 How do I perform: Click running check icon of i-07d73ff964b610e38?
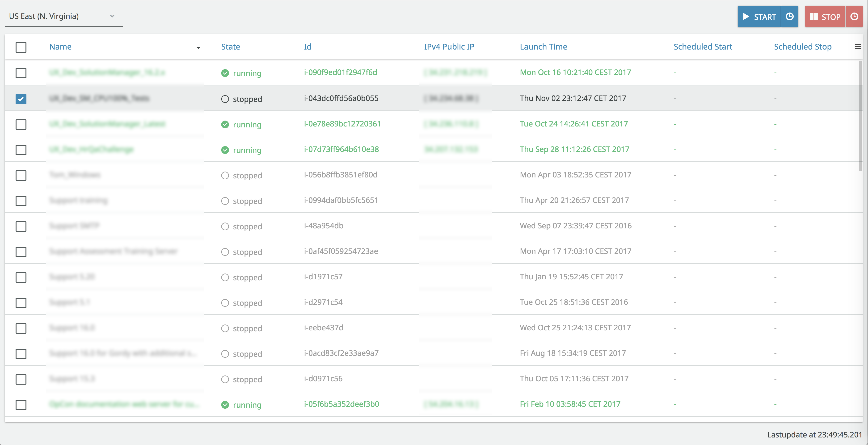coord(225,150)
